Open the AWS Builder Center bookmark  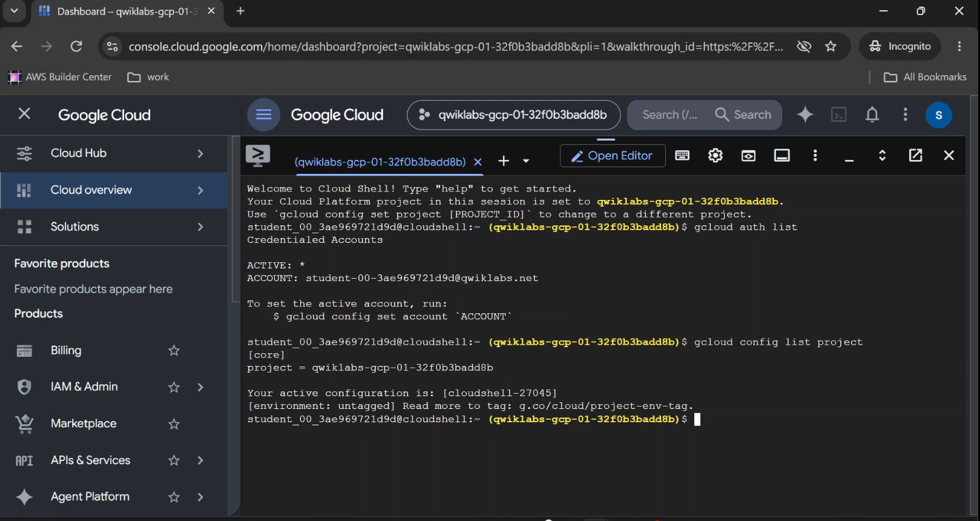[x=60, y=77]
